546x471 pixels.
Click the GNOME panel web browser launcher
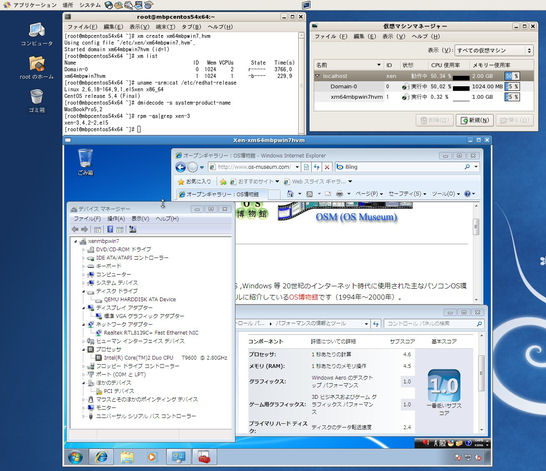tap(109, 5)
